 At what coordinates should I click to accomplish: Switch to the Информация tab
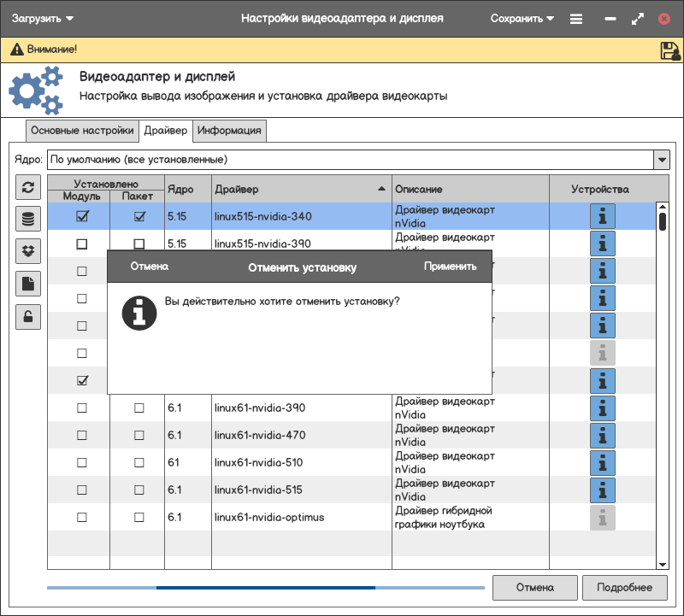coord(229,131)
